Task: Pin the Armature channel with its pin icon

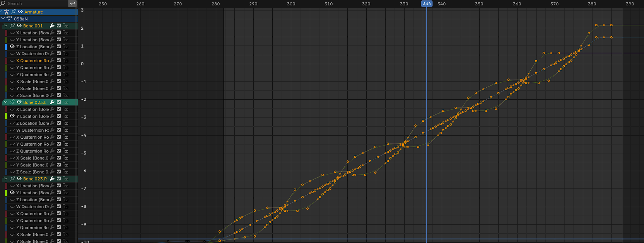Action: [14, 12]
